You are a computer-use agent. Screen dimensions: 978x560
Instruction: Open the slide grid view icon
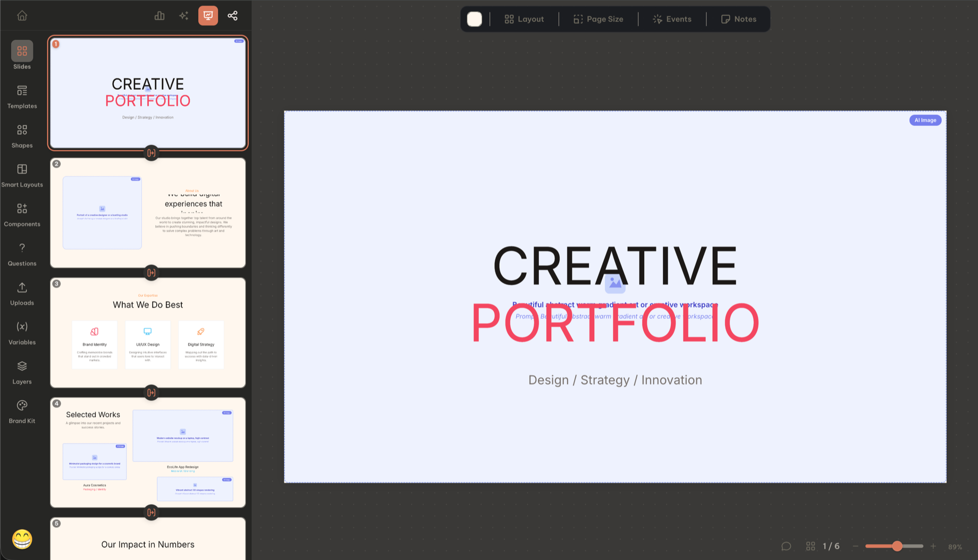pyautogui.click(x=811, y=546)
